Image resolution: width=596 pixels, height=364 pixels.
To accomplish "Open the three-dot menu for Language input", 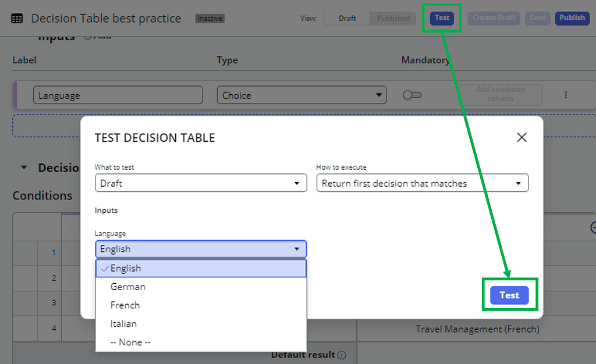I will (x=566, y=95).
